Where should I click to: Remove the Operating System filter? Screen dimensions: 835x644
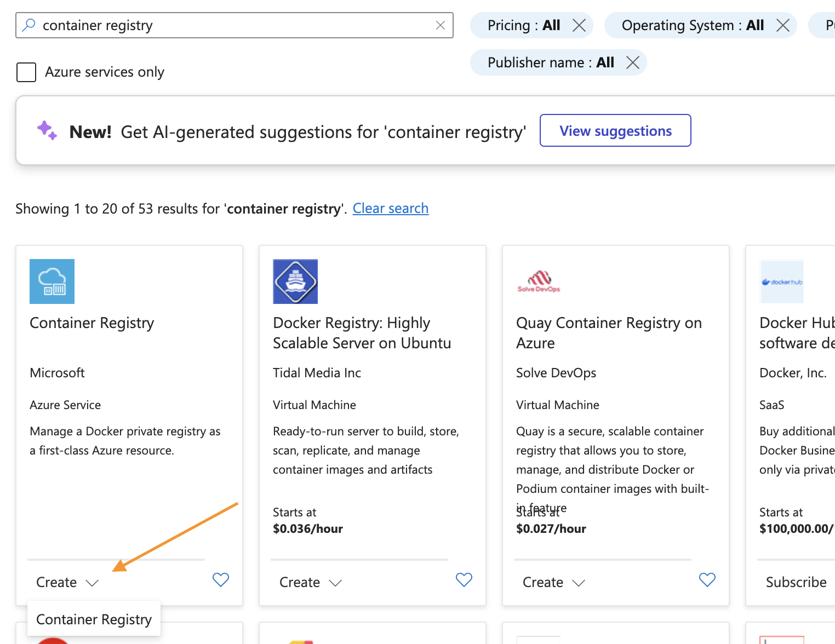[x=782, y=25]
